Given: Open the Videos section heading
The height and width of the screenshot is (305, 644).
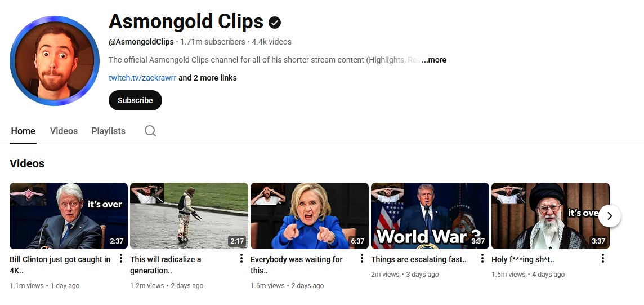Looking at the screenshot, I should coord(27,163).
